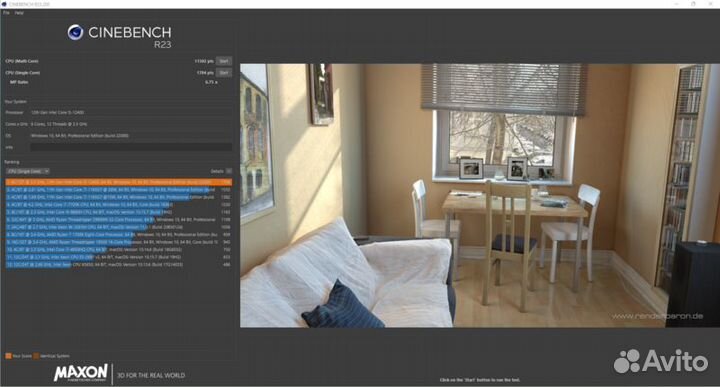The height and width of the screenshot is (387, 720).
Task: Click the Cores x GHz value text
Action: pyautogui.click(x=59, y=124)
